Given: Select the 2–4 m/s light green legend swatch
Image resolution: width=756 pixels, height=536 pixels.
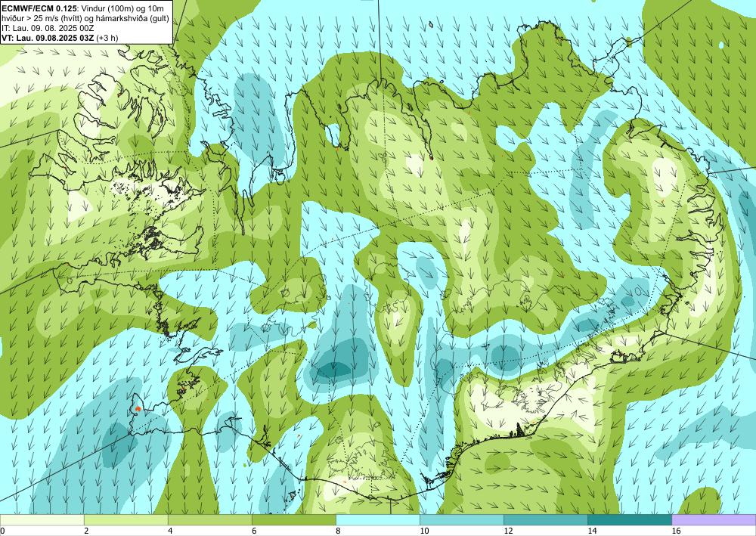Looking at the screenshot, I should coord(125,519).
